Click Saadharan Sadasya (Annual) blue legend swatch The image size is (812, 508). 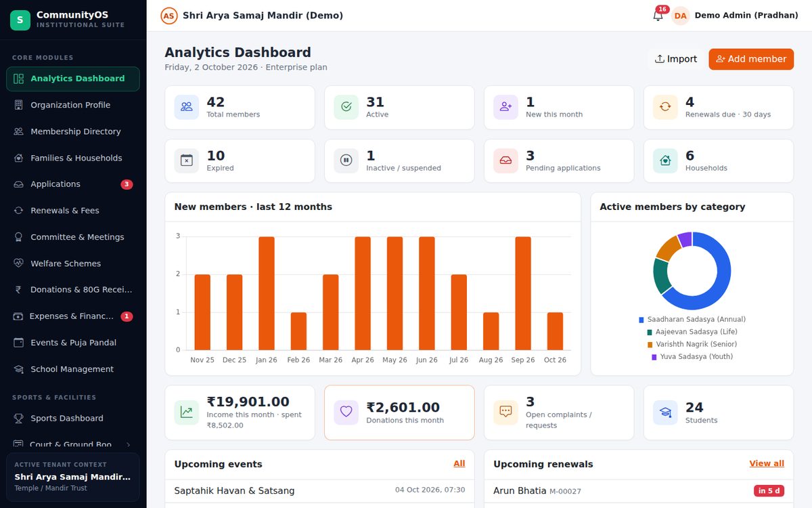pos(641,320)
